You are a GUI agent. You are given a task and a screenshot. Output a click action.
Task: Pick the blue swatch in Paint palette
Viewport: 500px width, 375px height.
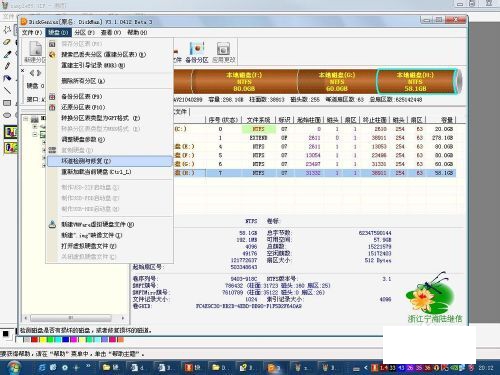click(x=66, y=340)
